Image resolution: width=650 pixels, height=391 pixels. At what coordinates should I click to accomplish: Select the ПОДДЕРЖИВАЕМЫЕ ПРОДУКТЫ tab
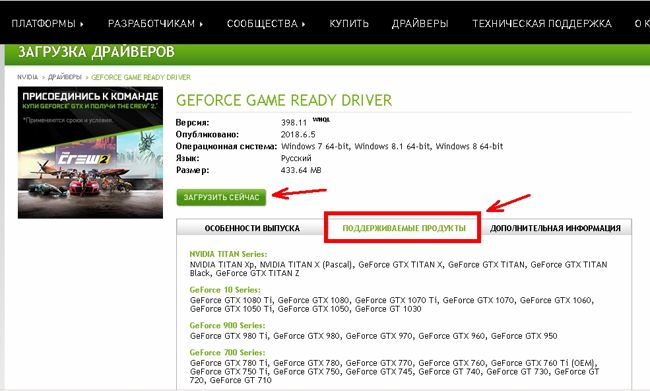tap(404, 228)
